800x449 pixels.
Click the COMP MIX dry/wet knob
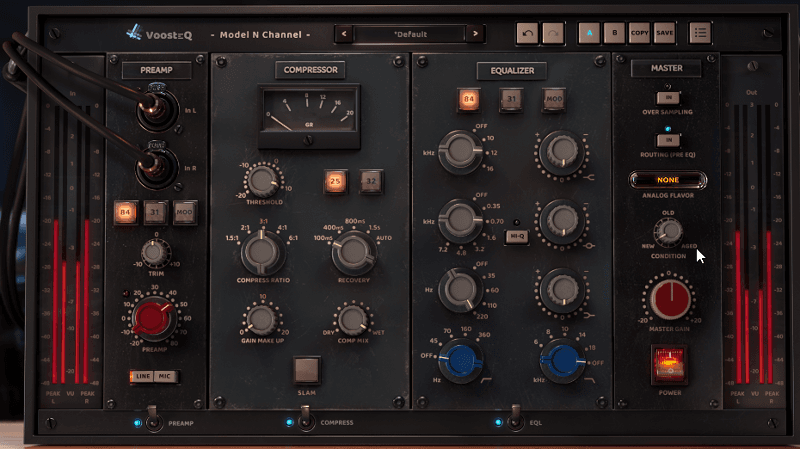[353, 320]
